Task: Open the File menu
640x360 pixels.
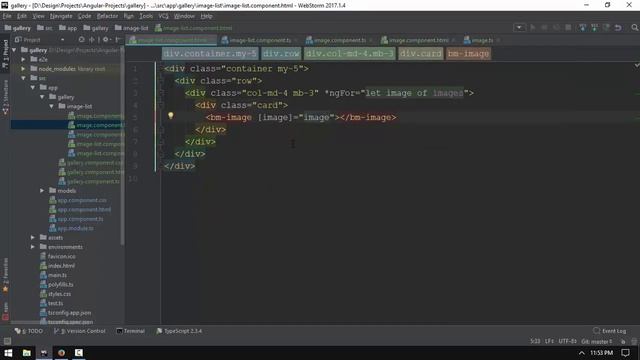Action: (7, 16)
